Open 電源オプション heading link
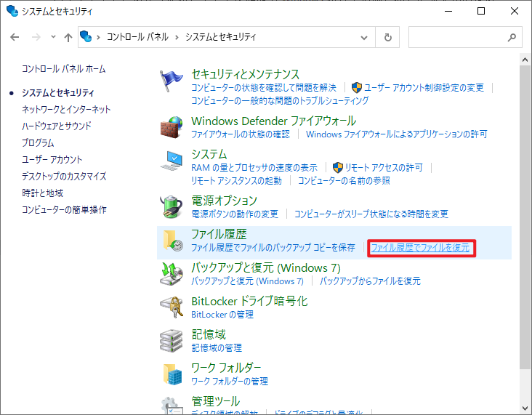 [x=225, y=201]
